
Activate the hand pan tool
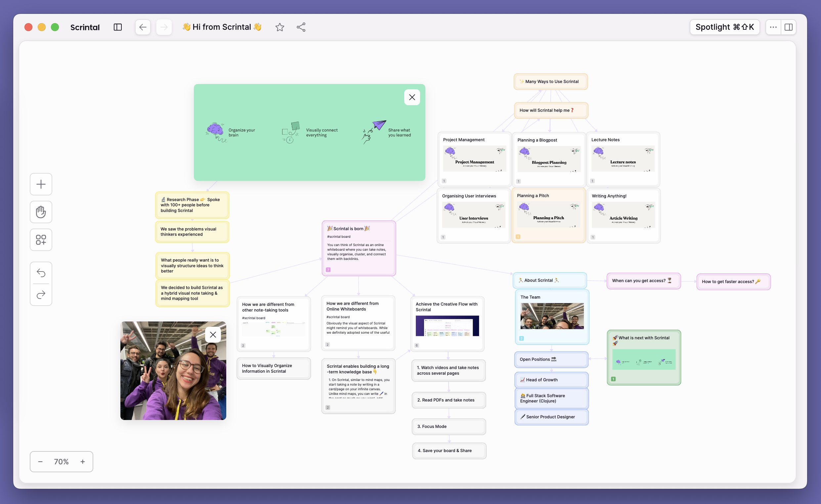(41, 212)
